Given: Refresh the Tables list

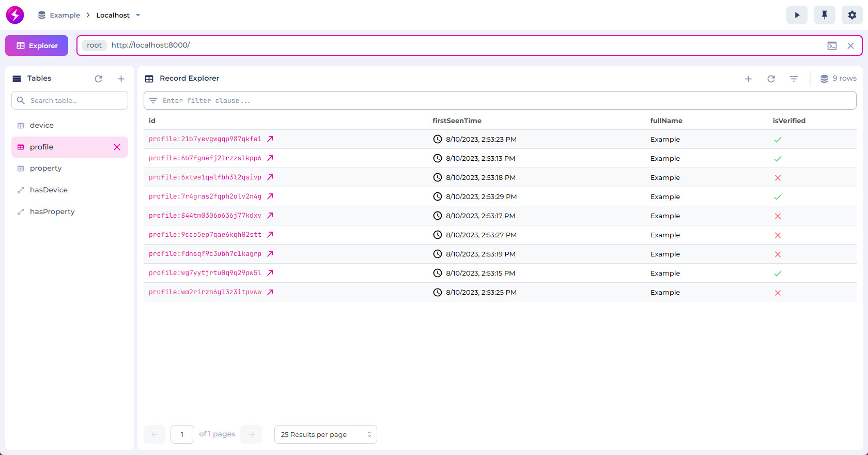Looking at the screenshot, I should point(99,79).
